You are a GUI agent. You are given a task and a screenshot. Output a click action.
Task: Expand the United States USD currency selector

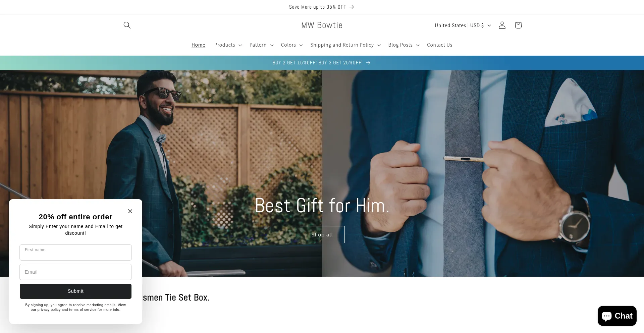[x=463, y=25]
